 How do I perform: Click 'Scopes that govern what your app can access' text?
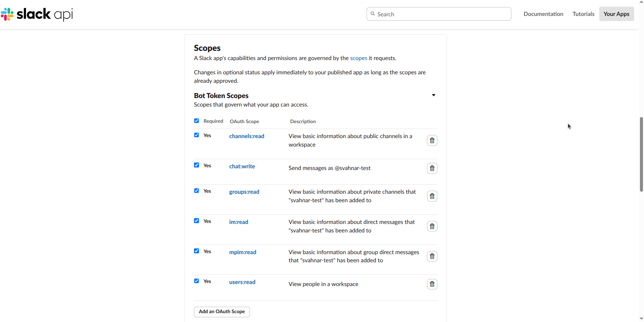click(x=251, y=105)
